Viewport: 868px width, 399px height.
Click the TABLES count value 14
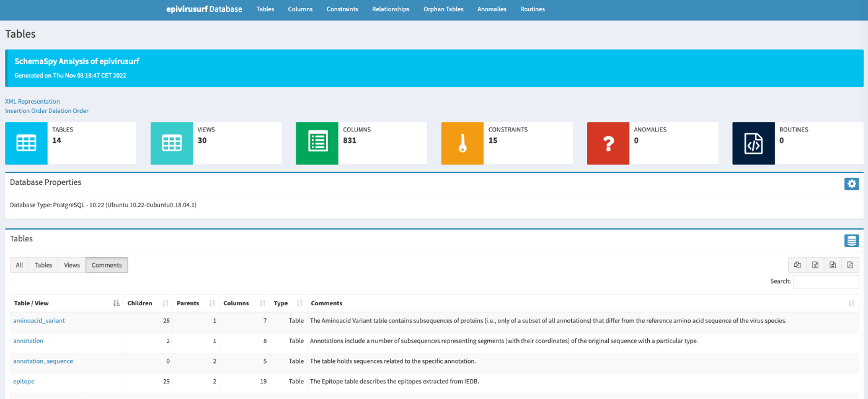click(x=56, y=140)
